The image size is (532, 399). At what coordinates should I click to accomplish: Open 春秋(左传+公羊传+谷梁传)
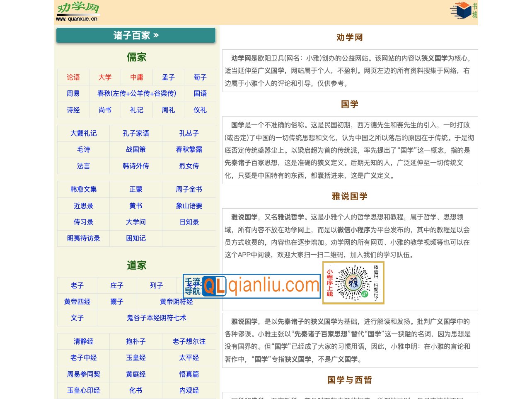[137, 94]
